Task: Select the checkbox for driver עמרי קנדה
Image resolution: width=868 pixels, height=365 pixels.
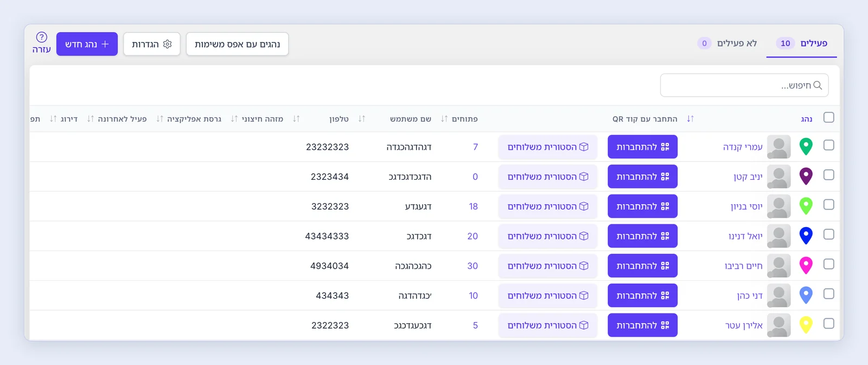Action: click(829, 146)
